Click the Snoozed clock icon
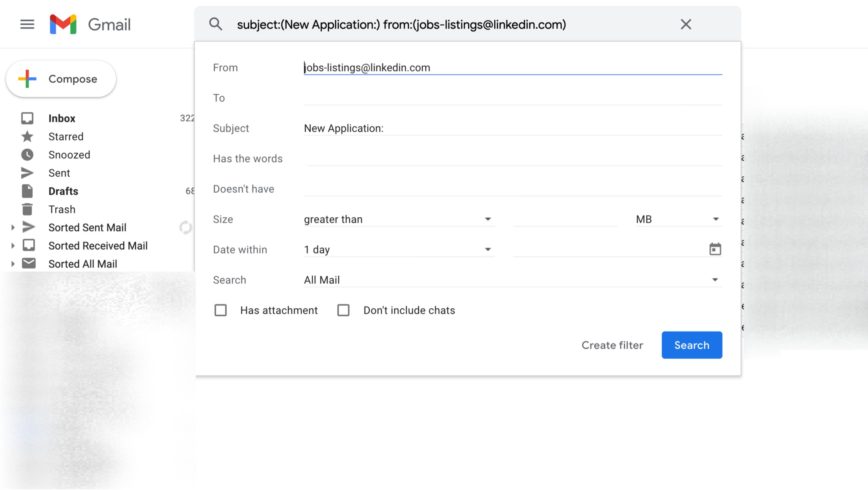The image size is (868, 490). click(x=27, y=155)
